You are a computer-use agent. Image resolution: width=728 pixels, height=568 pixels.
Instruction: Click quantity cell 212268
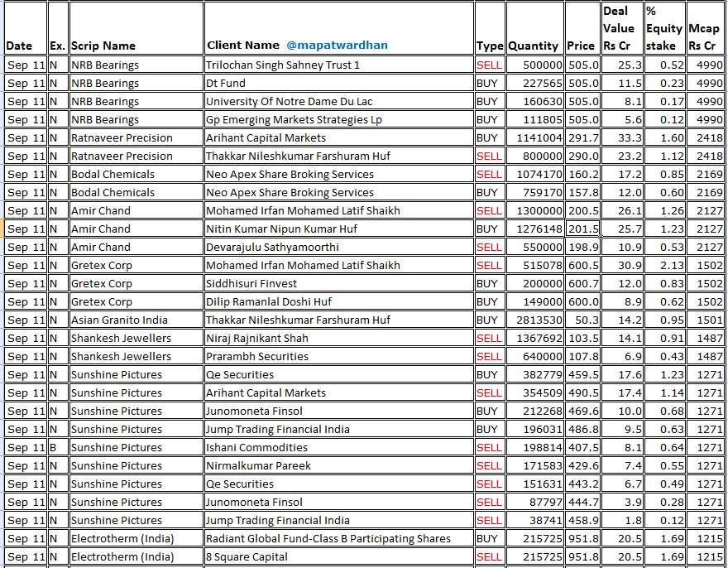(x=535, y=411)
